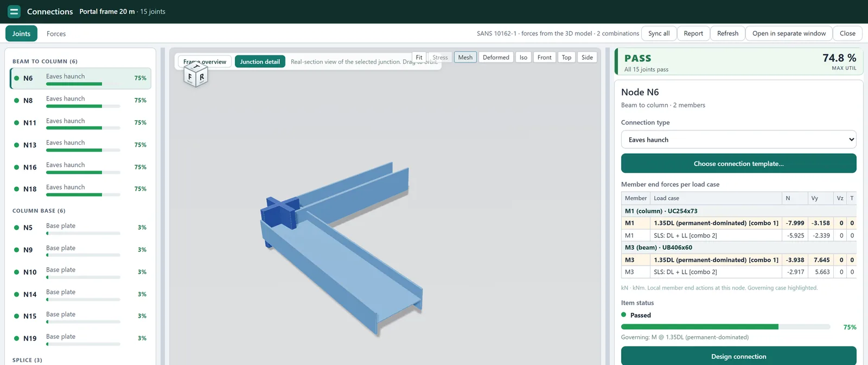Select joint N16 Eaves haunch

(x=80, y=167)
